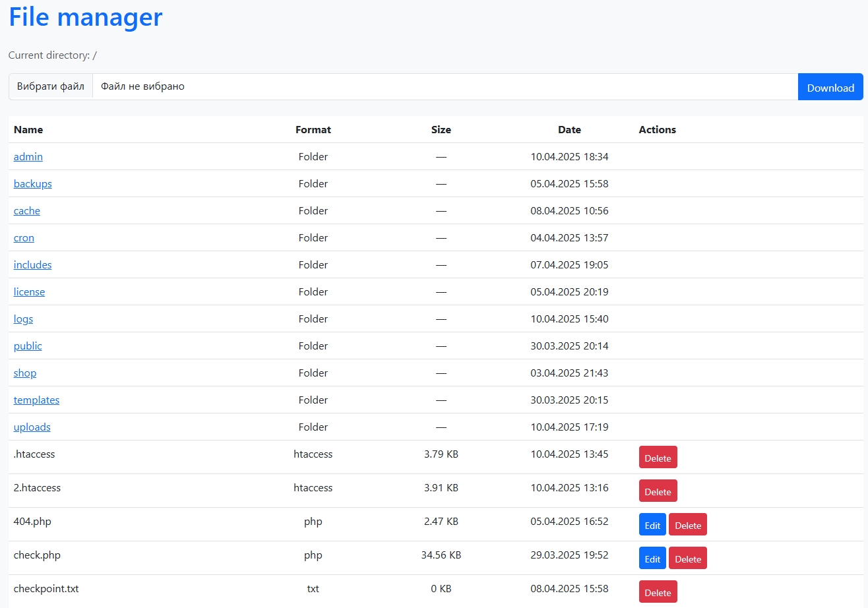Open the backups folder
868x608 pixels.
pyautogui.click(x=32, y=184)
